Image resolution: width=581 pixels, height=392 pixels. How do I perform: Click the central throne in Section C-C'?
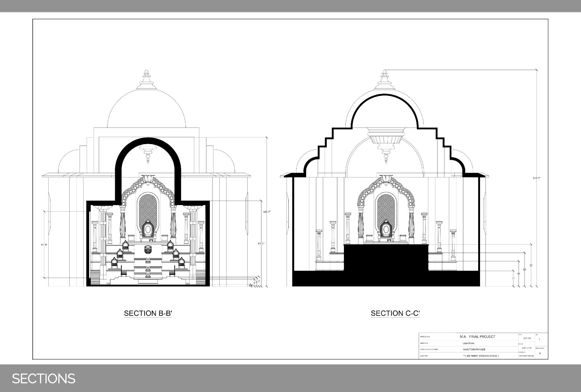click(386, 229)
